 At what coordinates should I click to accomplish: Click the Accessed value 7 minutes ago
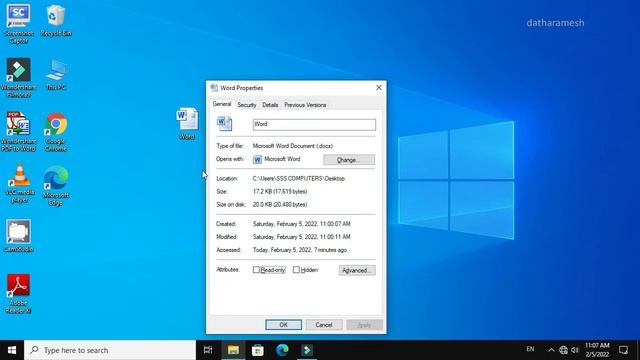click(x=300, y=250)
